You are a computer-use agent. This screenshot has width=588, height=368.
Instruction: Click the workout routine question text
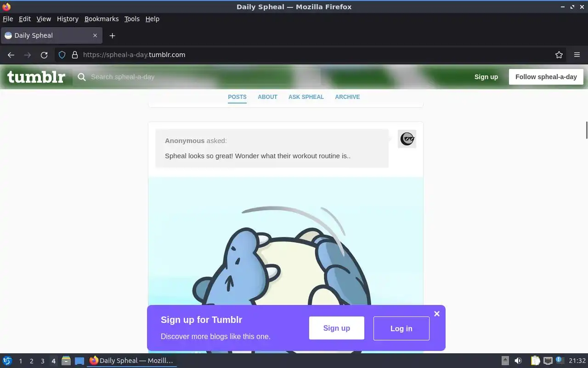[x=258, y=156]
